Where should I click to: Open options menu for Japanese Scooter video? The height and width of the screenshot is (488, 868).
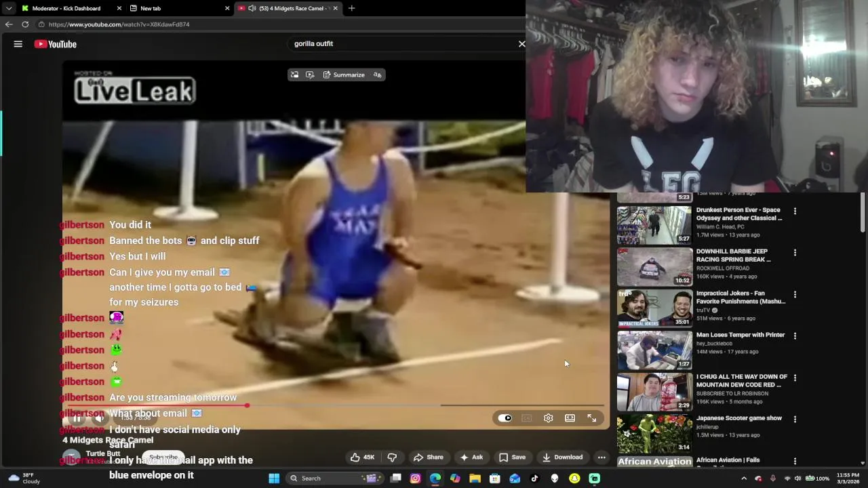click(795, 419)
